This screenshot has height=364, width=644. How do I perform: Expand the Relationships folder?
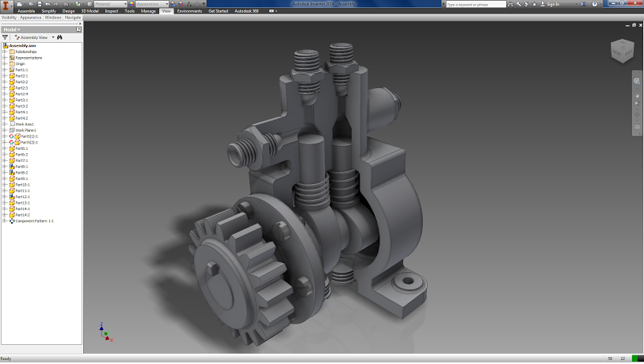click(x=5, y=52)
